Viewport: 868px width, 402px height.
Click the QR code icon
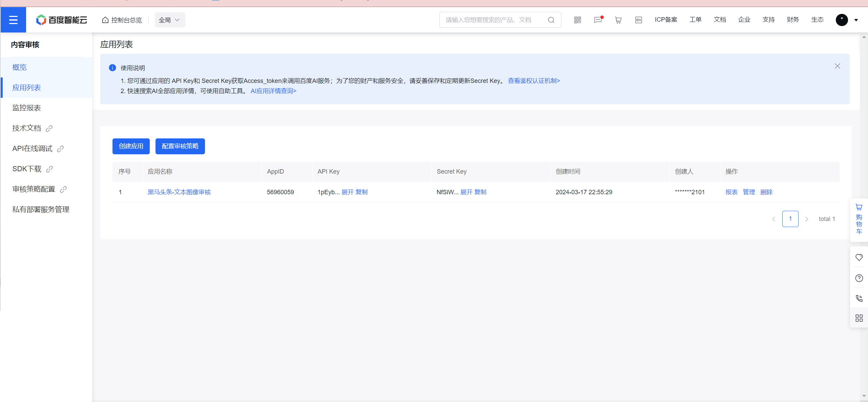tap(578, 20)
